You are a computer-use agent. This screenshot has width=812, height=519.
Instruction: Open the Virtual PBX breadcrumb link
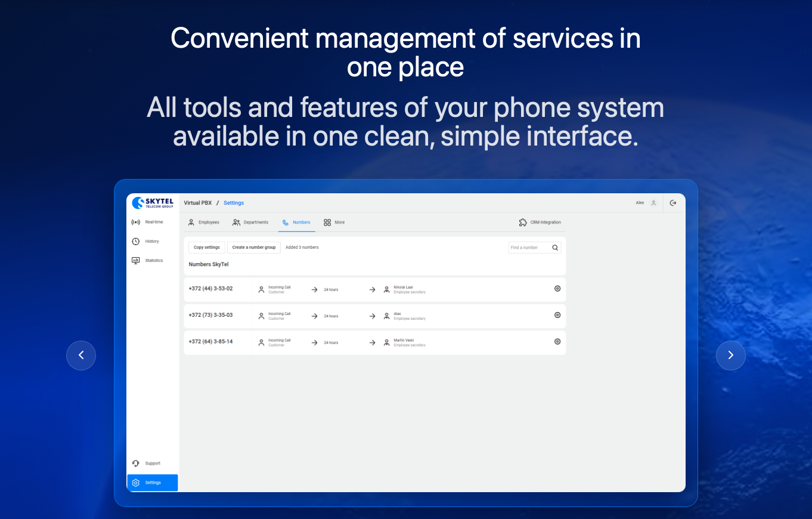pos(197,203)
